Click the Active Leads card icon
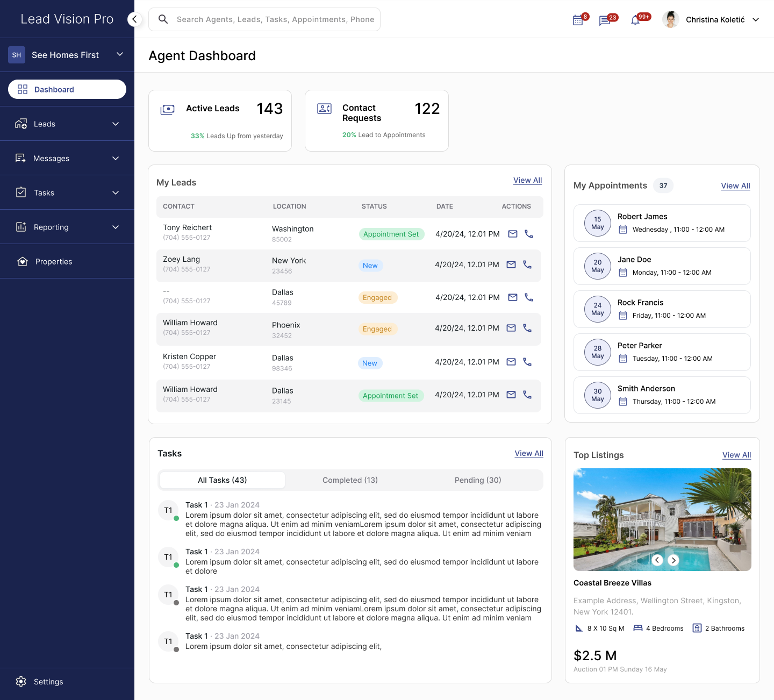The width and height of the screenshot is (774, 700). pyautogui.click(x=168, y=110)
